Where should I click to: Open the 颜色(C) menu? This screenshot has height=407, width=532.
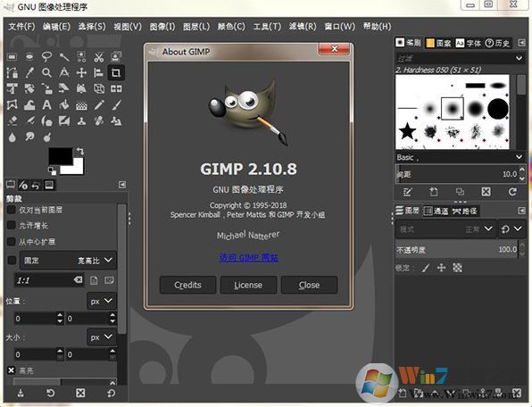(x=231, y=27)
